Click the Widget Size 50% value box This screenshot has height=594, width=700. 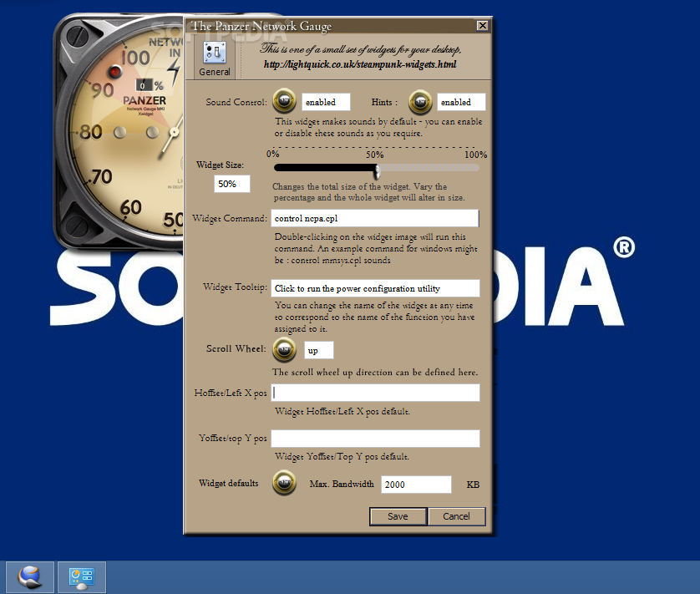click(x=232, y=184)
